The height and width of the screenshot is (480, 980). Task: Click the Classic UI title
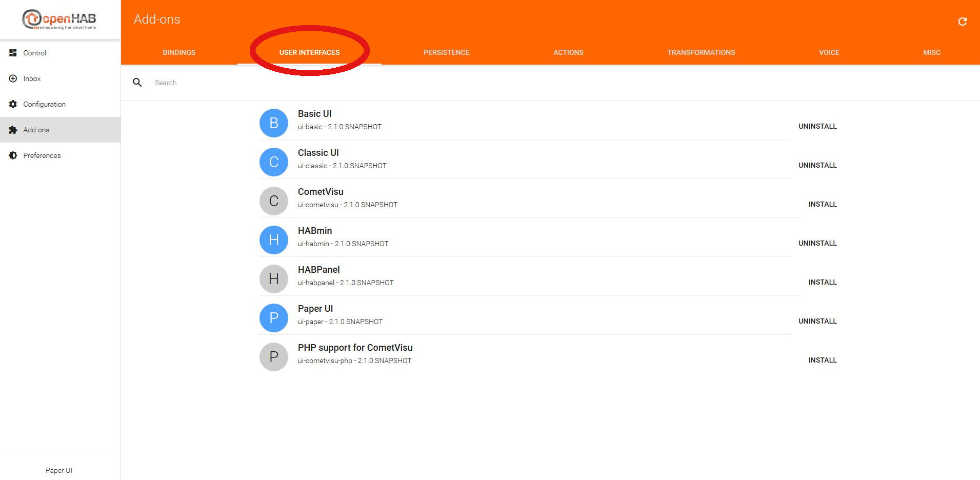[x=318, y=153]
